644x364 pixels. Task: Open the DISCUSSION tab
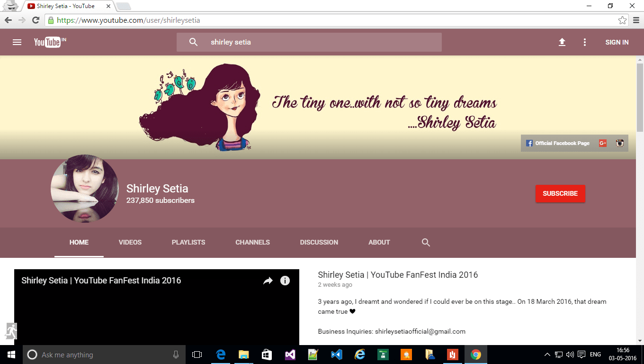pos(319,242)
